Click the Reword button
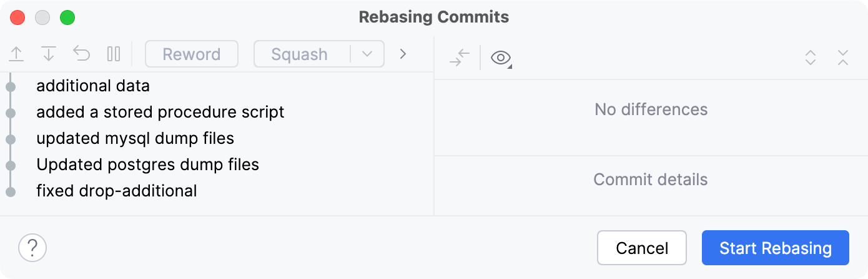 (x=192, y=54)
